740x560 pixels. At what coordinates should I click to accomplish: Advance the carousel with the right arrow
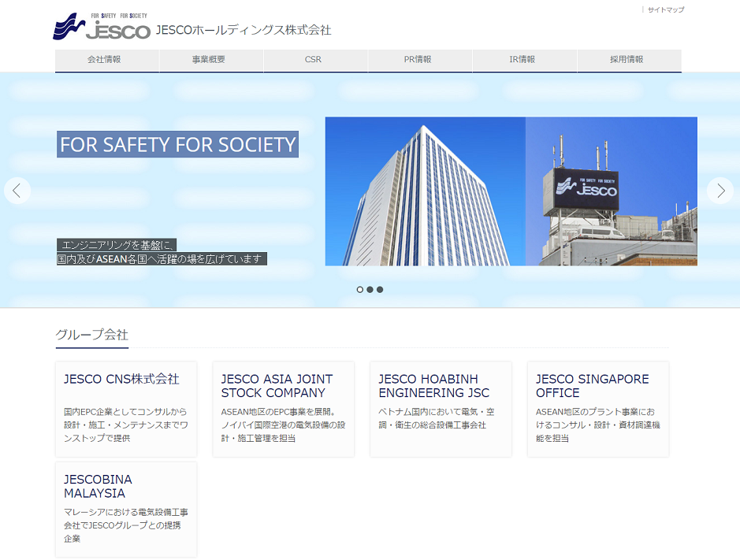pos(720,191)
